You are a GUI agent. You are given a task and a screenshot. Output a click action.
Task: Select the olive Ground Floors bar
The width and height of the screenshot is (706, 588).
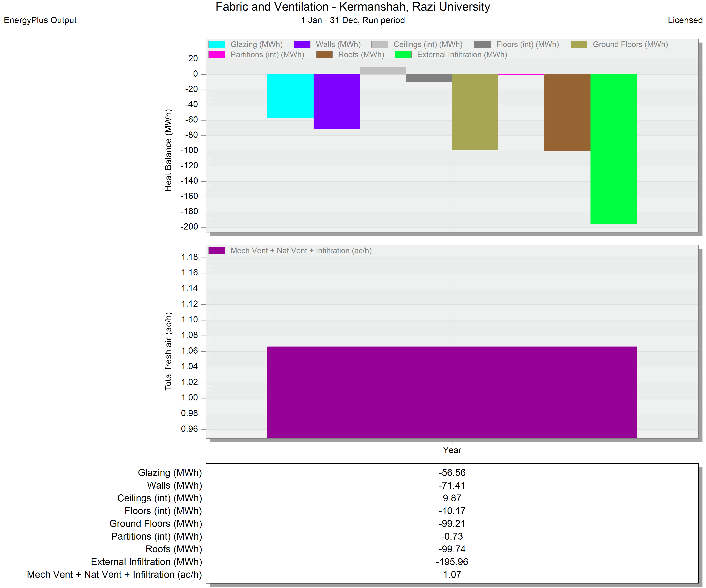pos(475,112)
